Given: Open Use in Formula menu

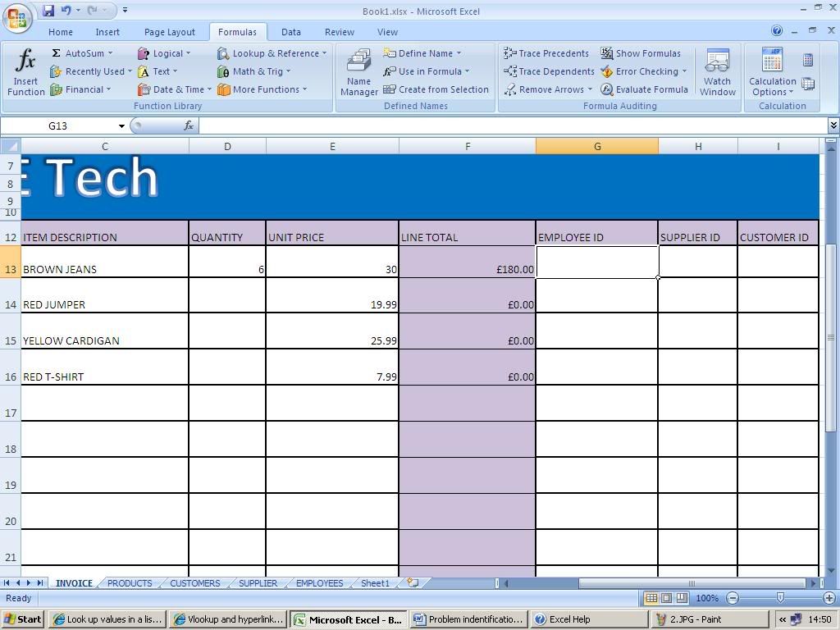Looking at the screenshot, I should point(427,71).
